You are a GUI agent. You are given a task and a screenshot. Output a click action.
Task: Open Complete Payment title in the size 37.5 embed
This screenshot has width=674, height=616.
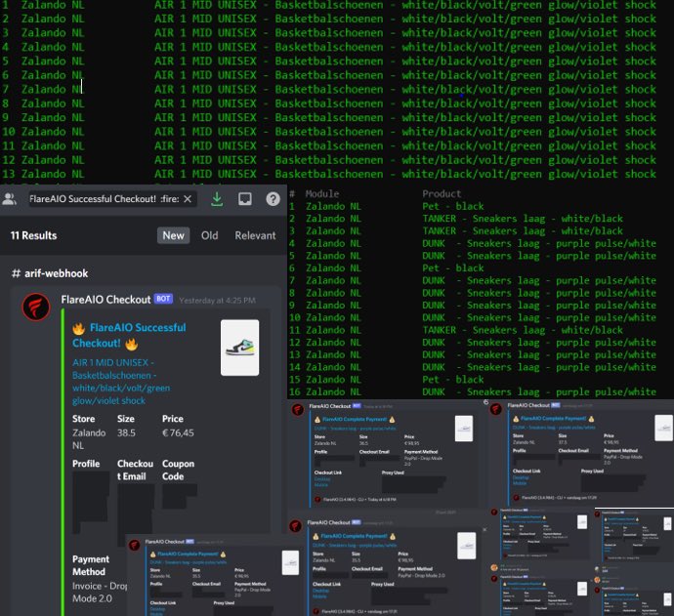(553, 419)
